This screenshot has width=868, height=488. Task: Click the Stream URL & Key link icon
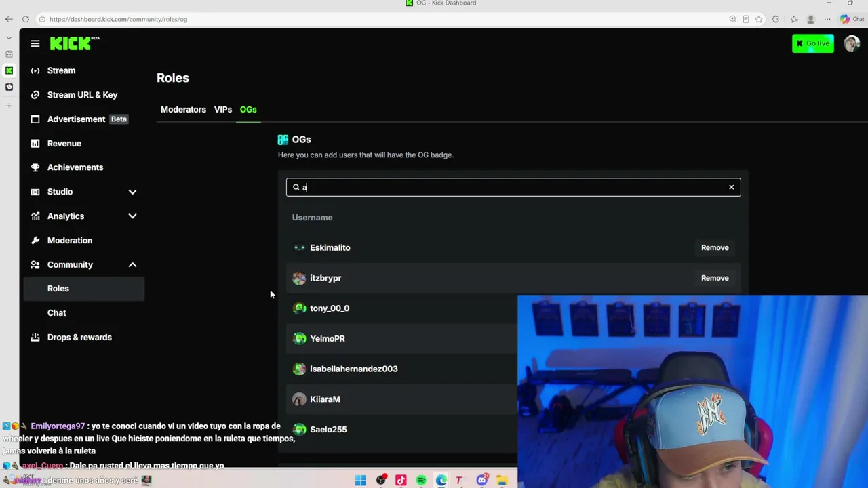(x=35, y=95)
